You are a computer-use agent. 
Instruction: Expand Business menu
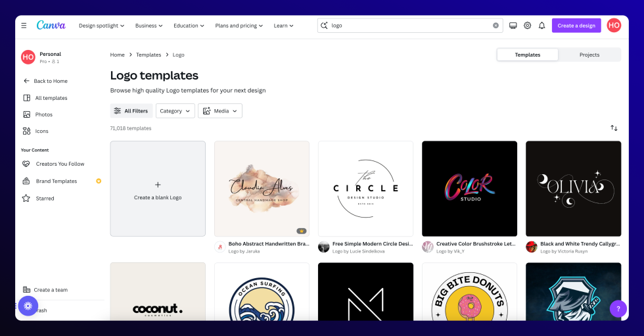[149, 26]
